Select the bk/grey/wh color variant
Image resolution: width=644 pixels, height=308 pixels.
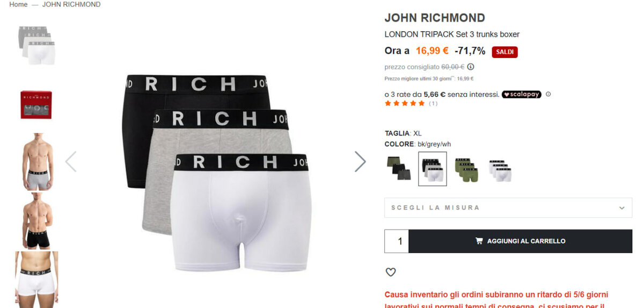click(433, 169)
